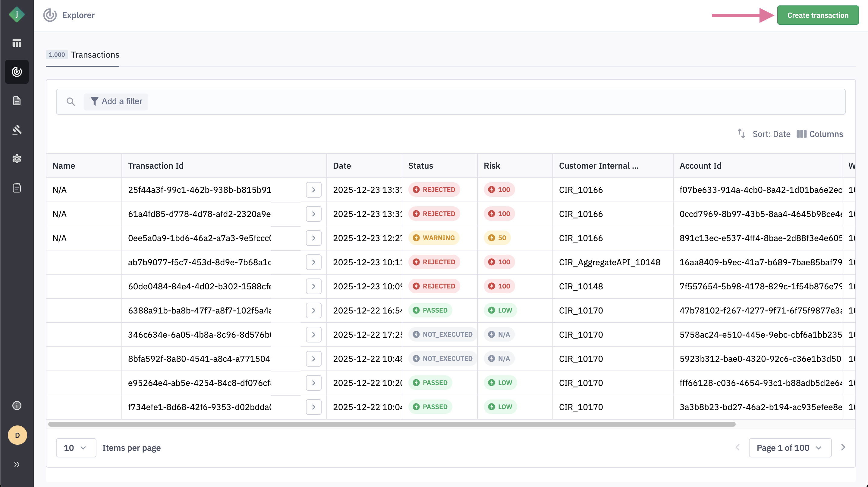Screen dimensions: 868x487
Task: Open the dashboard panel from the sidebar
Action: [17, 43]
